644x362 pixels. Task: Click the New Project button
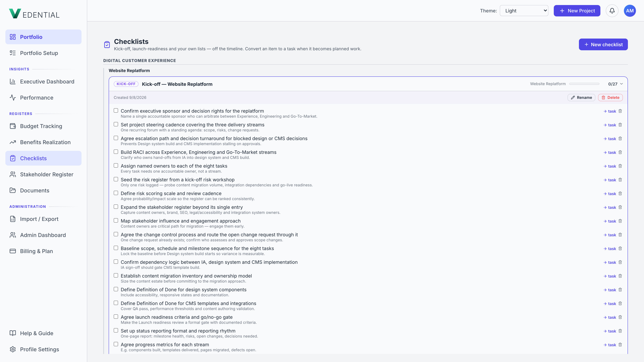[577, 11]
